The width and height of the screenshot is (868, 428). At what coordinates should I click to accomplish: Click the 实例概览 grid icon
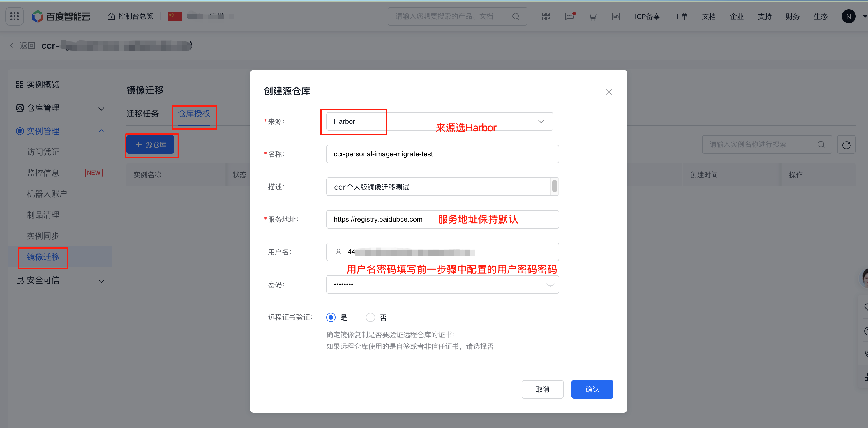point(20,84)
